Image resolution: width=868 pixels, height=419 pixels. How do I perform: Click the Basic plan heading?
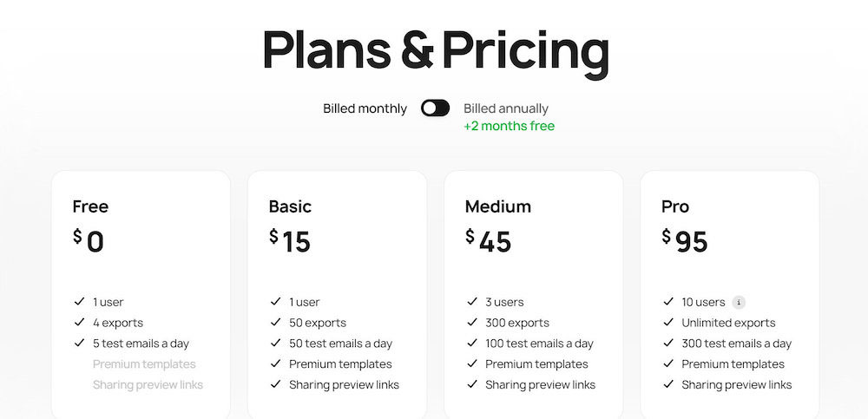coord(290,206)
